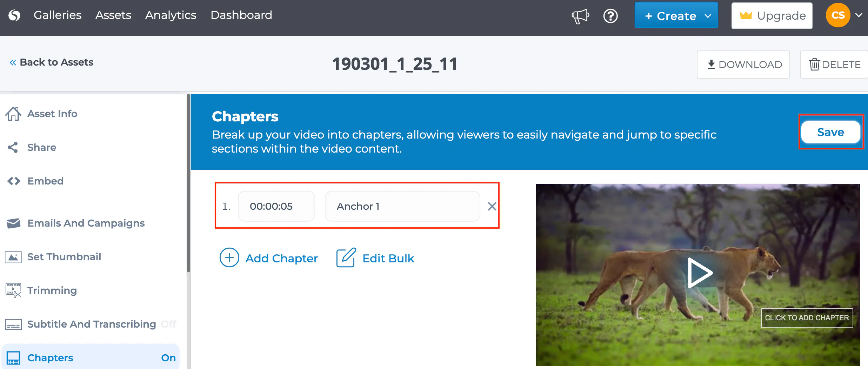Save the chapters

(x=830, y=132)
